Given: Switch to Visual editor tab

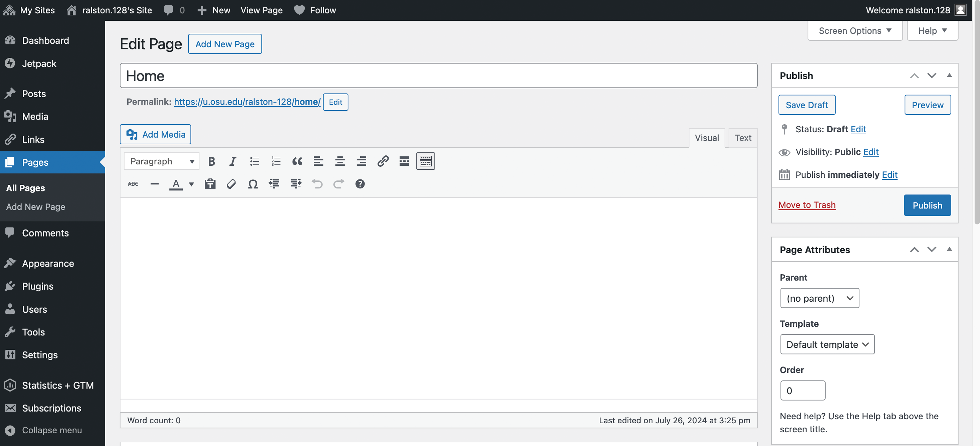Looking at the screenshot, I should point(707,138).
